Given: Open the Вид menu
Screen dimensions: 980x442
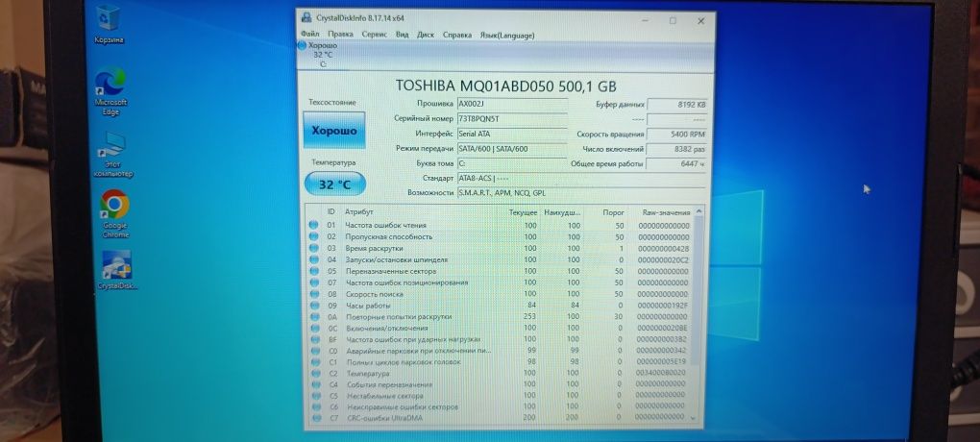Looking at the screenshot, I should (x=402, y=35).
